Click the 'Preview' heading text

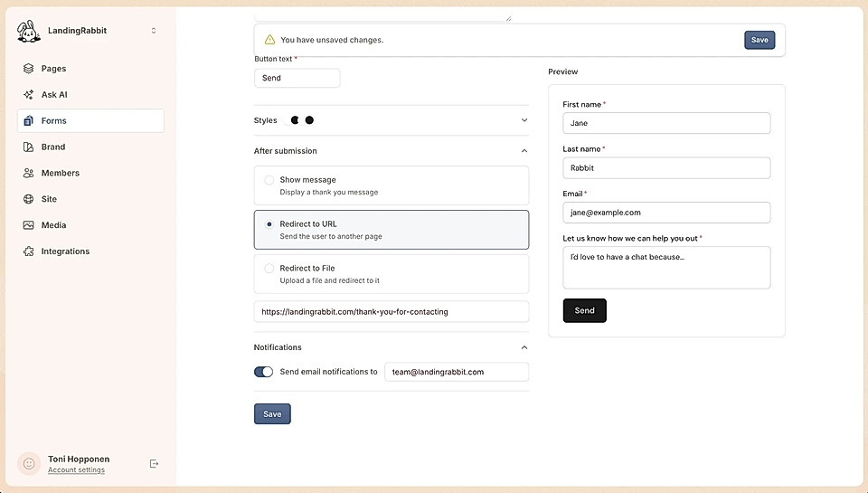pos(563,71)
